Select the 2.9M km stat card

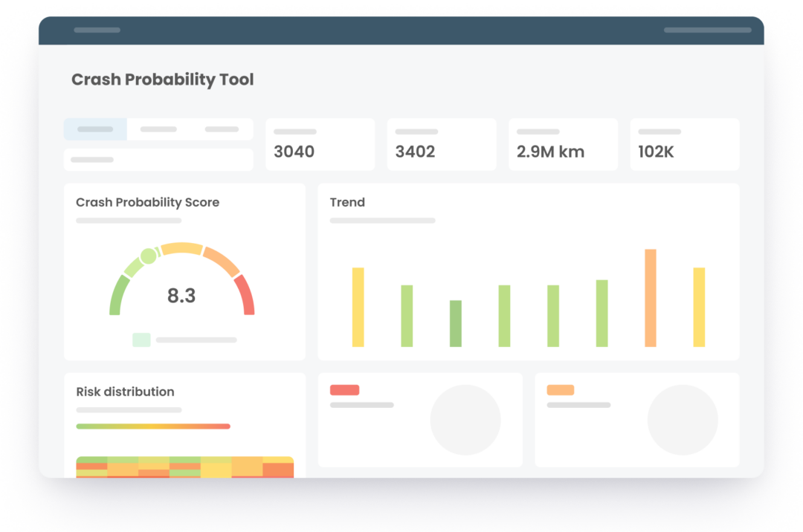(563, 144)
